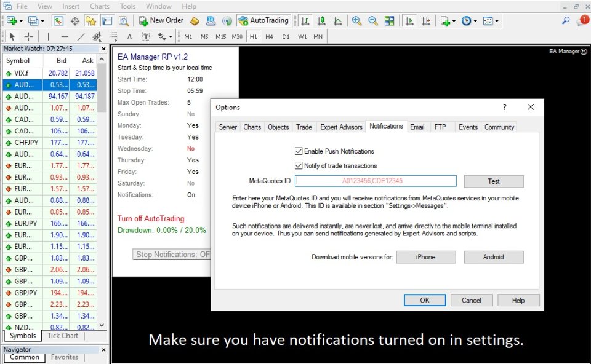Click the search magnifier icon

(x=566, y=20)
